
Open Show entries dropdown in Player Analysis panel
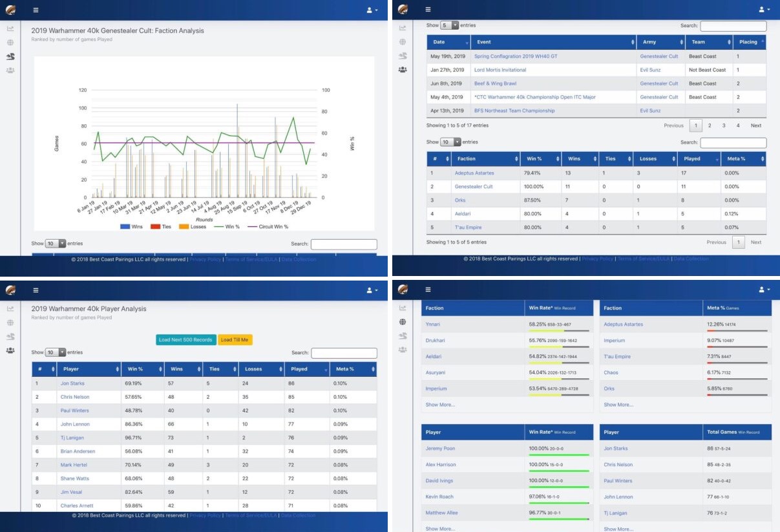click(56, 352)
